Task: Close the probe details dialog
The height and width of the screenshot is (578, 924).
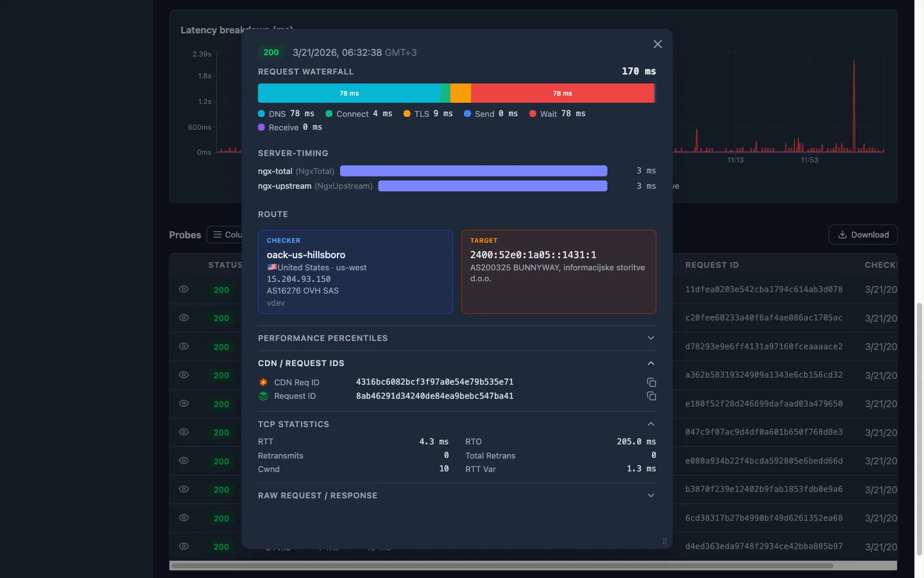Action: (657, 44)
